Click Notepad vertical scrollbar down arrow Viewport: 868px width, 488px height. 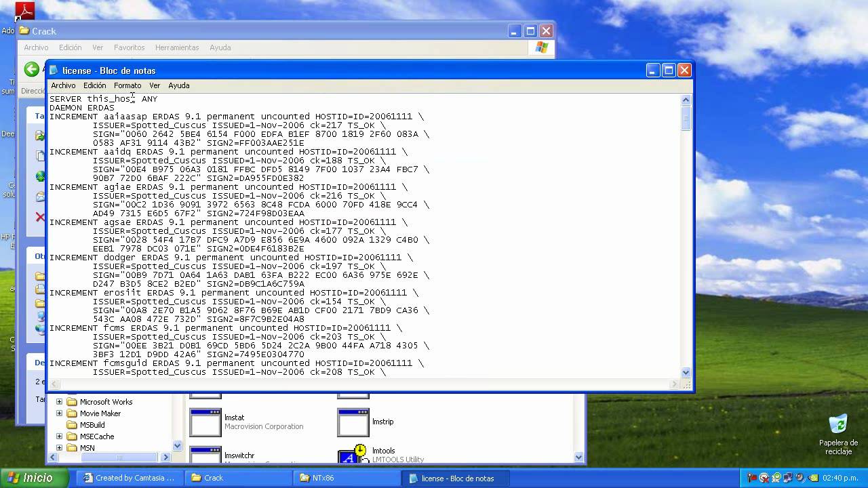click(x=686, y=372)
